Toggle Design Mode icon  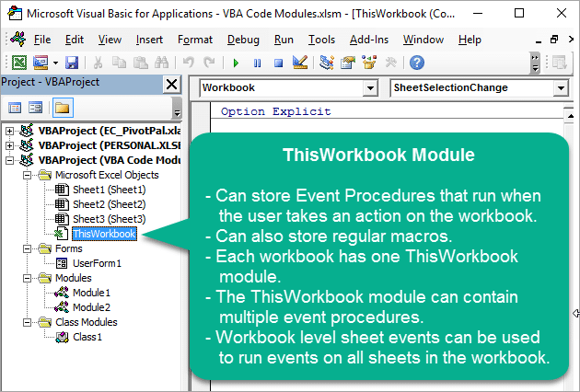299,63
